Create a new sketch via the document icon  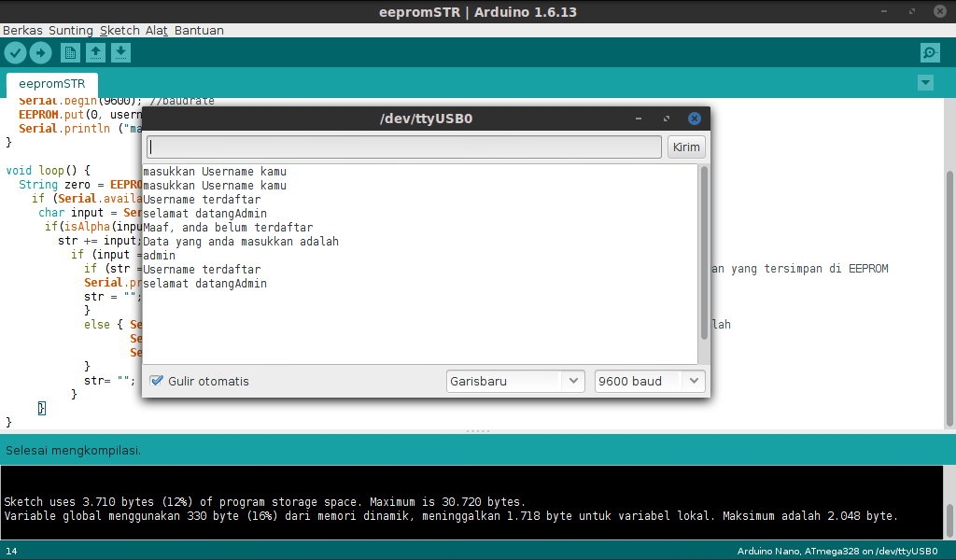pos(69,53)
